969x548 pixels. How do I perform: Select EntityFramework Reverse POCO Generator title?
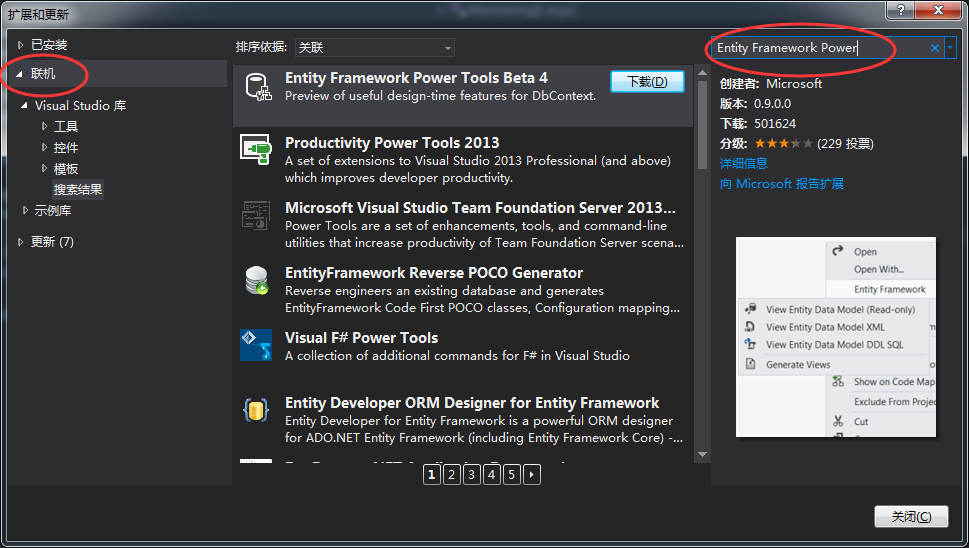click(x=434, y=273)
